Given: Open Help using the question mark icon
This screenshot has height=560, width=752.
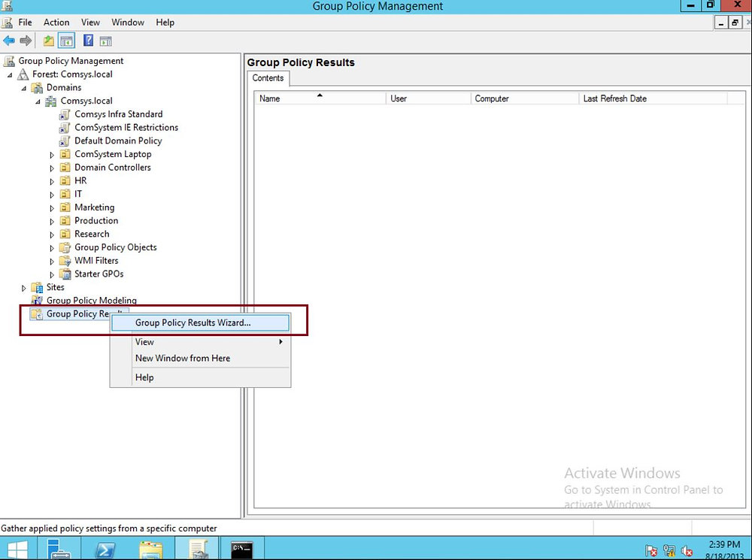Looking at the screenshot, I should pos(88,41).
